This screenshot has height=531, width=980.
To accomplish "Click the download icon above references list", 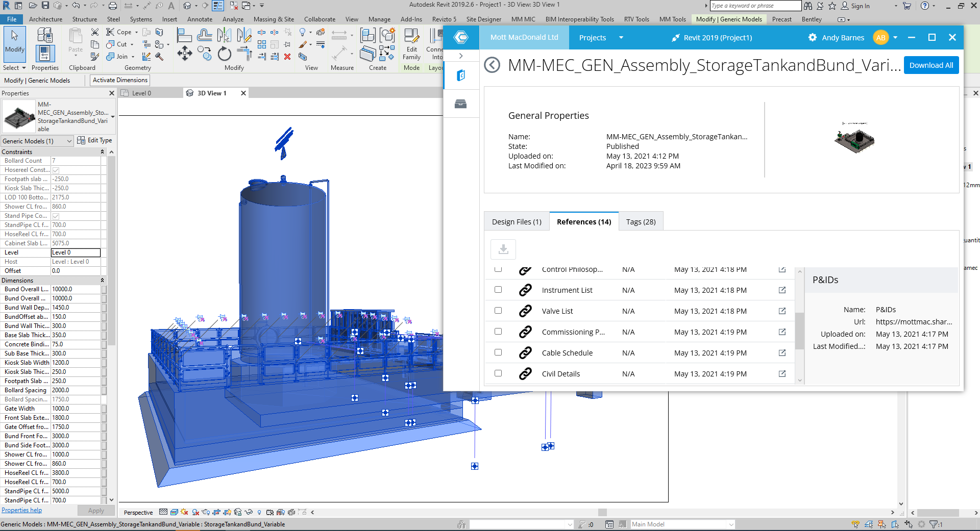I will (503, 249).
